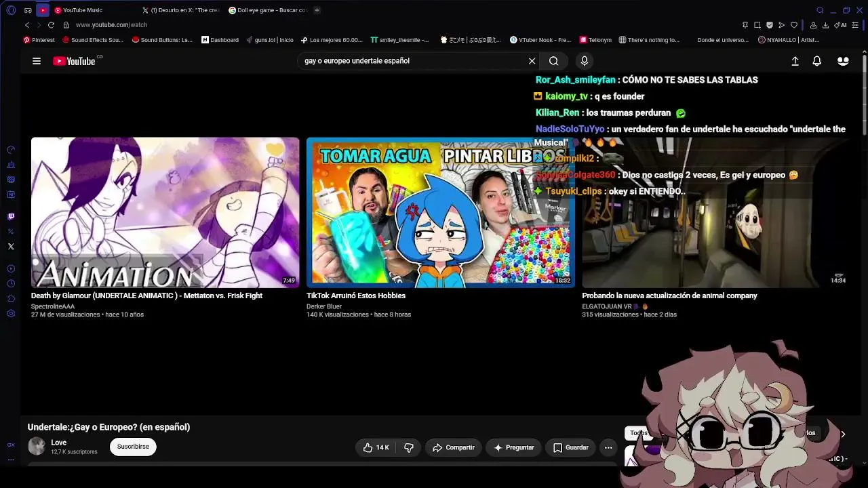Go to the YouTube home logo
868x488 pixels.
click(x=74, y=61)
